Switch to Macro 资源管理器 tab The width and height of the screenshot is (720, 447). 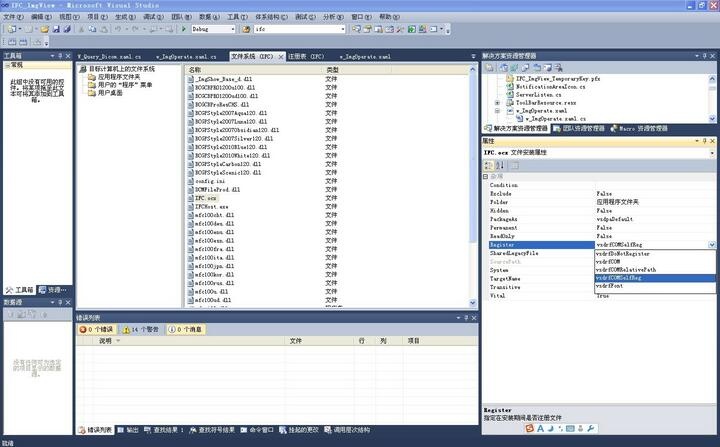pos(639,129)
